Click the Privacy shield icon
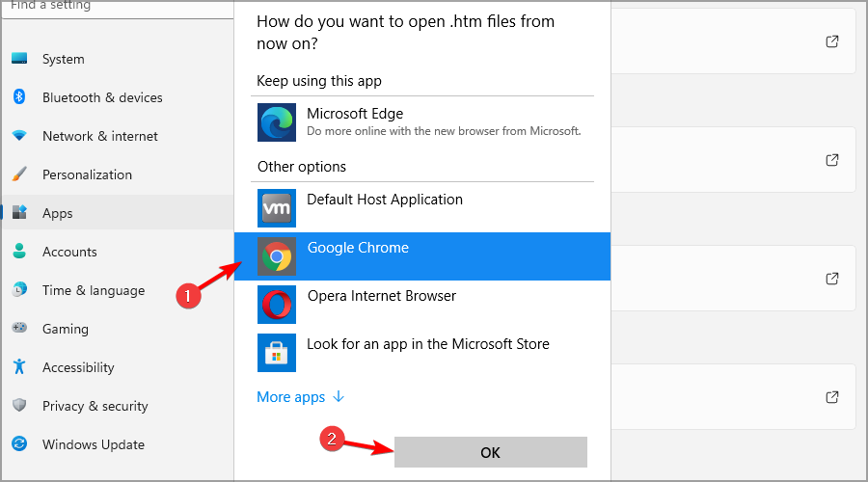Screen dimensions: 868x482 pyautogui.click(x=19, y=405)
